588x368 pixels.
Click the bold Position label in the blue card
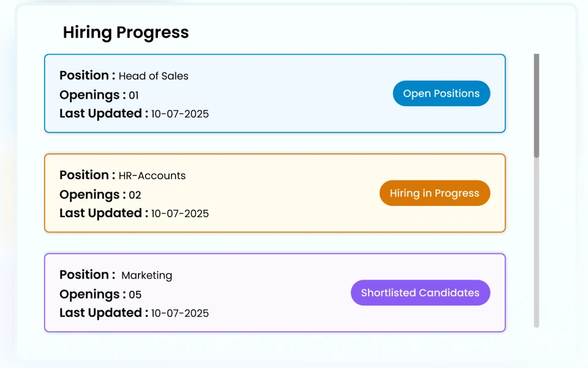pos(87,75)
